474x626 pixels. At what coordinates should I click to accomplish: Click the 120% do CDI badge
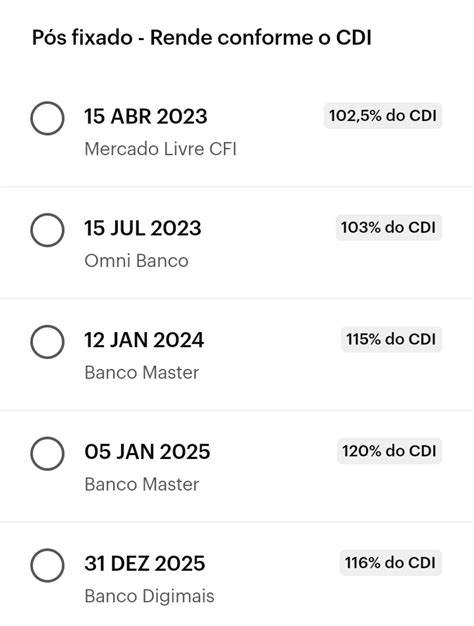tap(389, 451)
